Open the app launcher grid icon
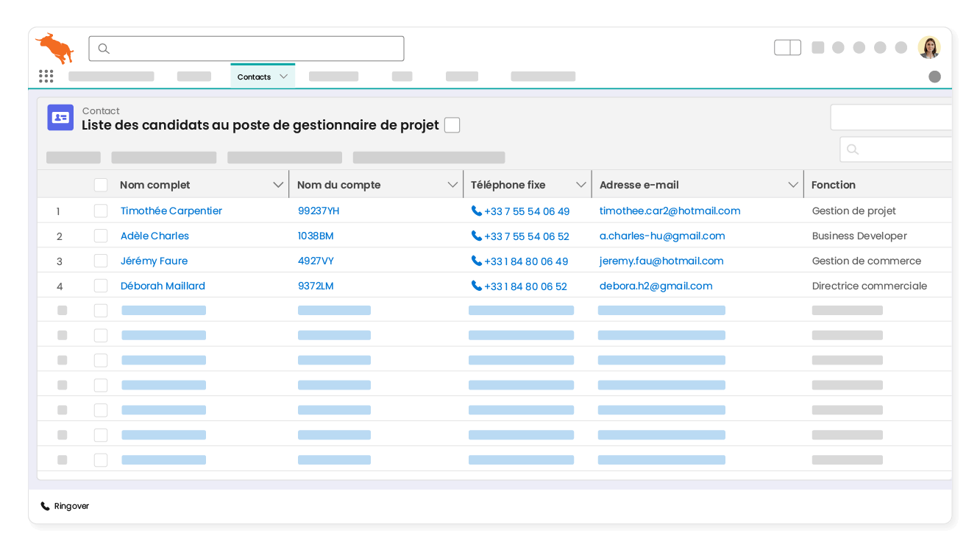Screen dimensions: 980x550 (46, 76)
